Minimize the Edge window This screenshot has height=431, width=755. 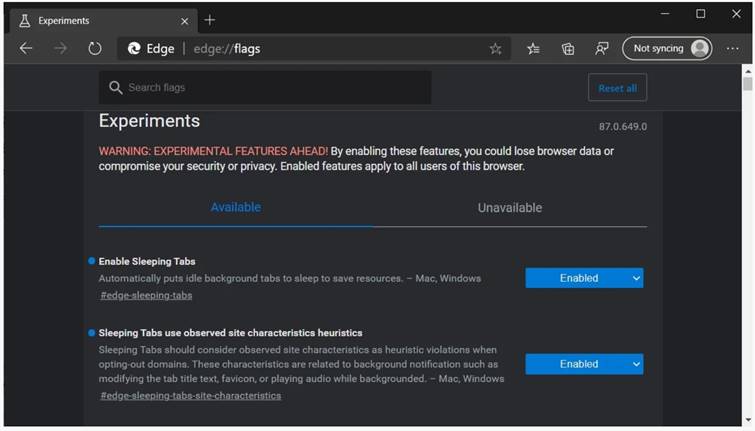tap(665, 14)
